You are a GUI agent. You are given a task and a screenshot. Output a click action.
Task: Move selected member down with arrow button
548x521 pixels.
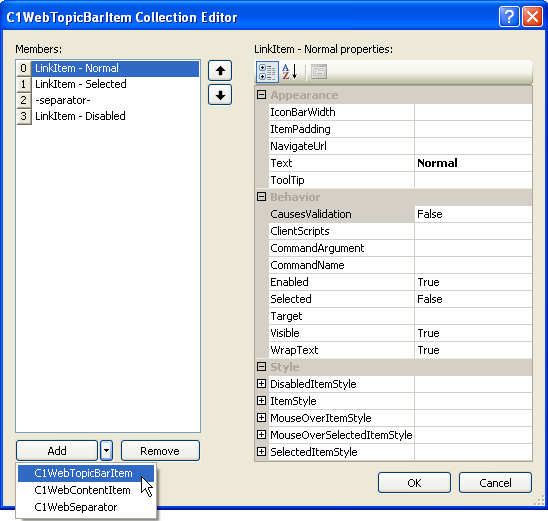(220, 95)
